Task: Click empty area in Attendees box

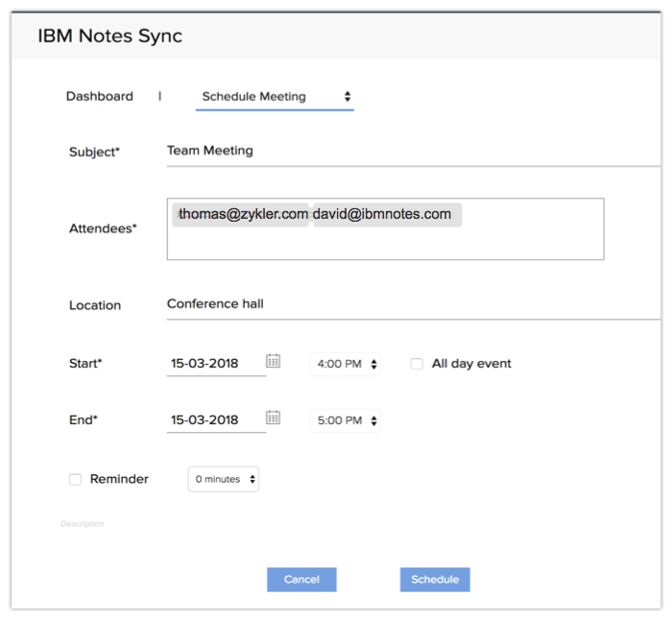Action: [384, 244]
